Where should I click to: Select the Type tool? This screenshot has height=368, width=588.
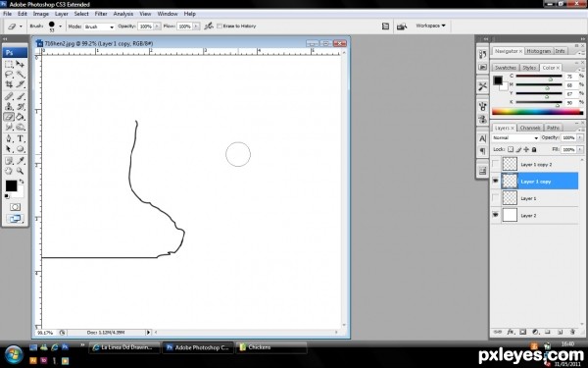21,138
